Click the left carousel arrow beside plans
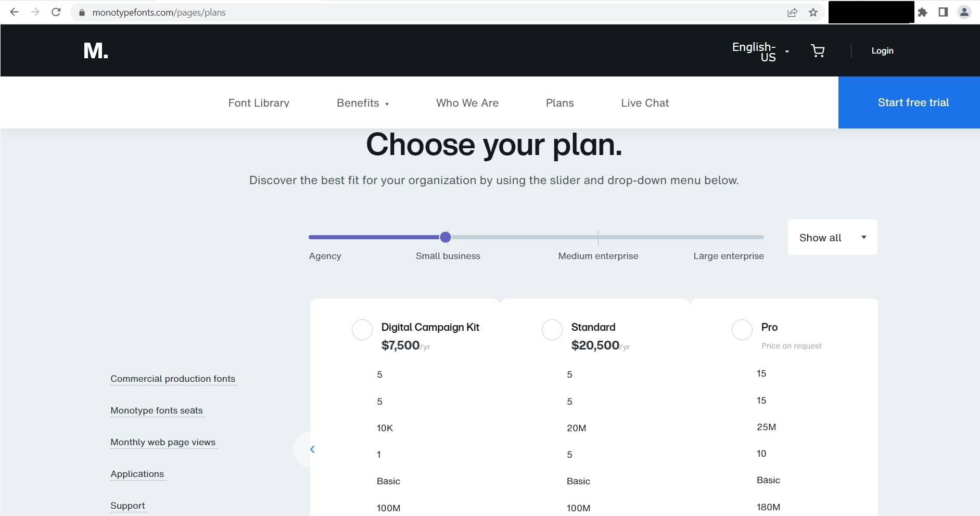This screenshot has width=980, height=516. [312, 449]
